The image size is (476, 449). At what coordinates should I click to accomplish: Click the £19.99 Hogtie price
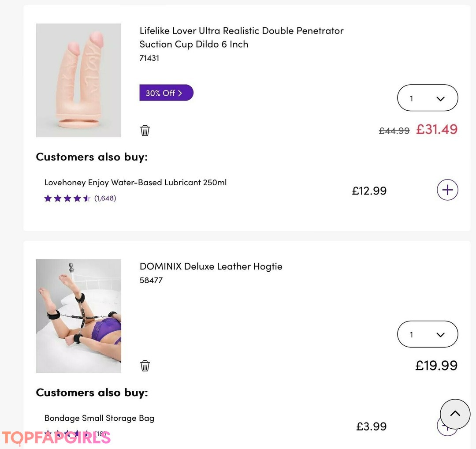point(436,366)
